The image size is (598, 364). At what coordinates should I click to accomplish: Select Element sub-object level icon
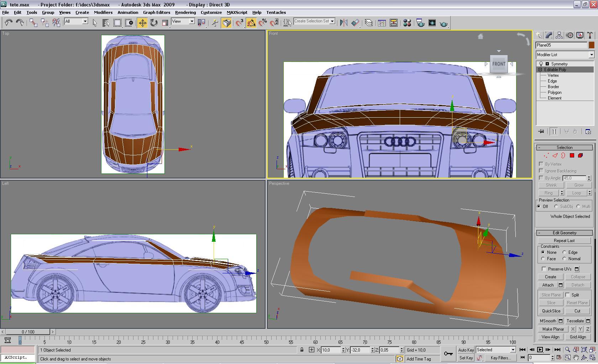[x=581, y=155]
